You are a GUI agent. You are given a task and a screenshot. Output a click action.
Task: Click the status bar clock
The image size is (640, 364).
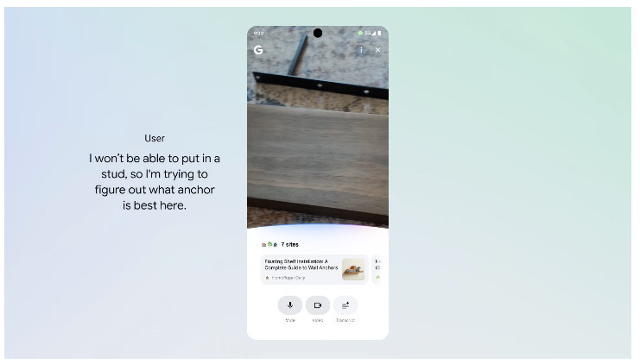tap(258, 33)
